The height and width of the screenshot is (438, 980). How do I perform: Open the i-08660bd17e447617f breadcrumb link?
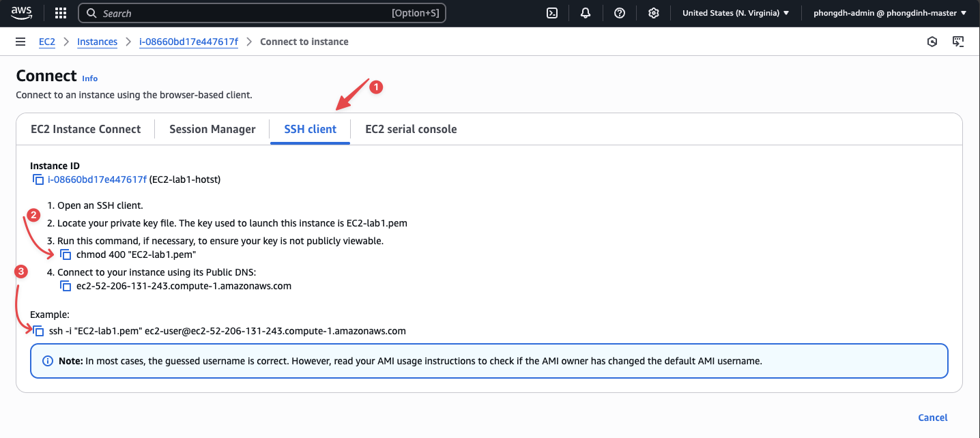coord(189,42)
